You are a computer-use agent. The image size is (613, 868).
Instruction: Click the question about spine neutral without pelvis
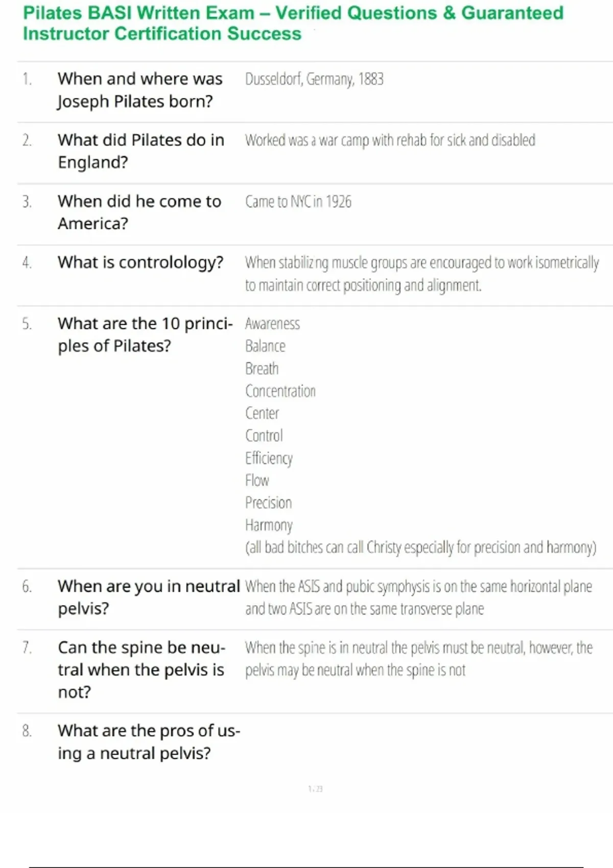(141, 669)
